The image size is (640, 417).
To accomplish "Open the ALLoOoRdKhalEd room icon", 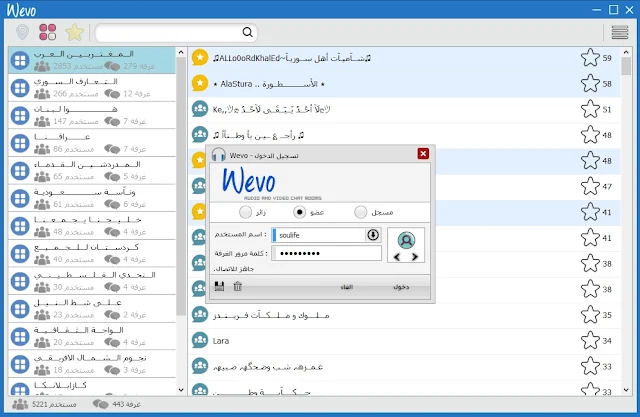I will [200, 58].
